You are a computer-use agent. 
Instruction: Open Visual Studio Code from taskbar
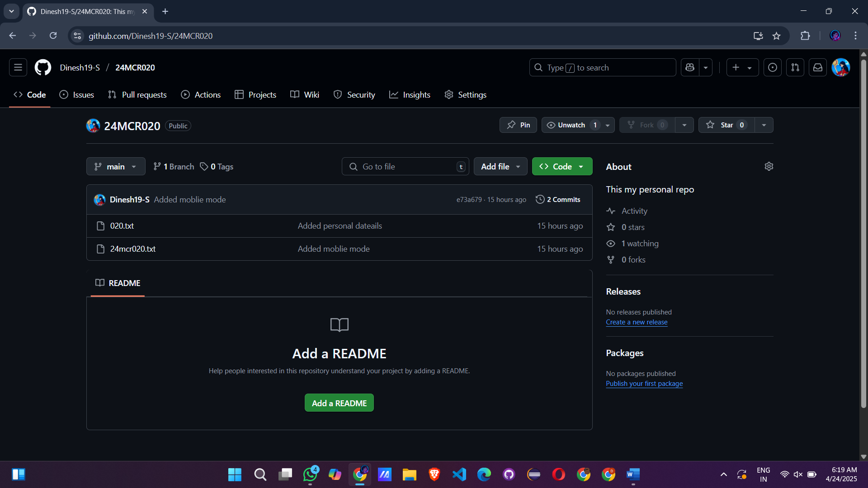459,474
